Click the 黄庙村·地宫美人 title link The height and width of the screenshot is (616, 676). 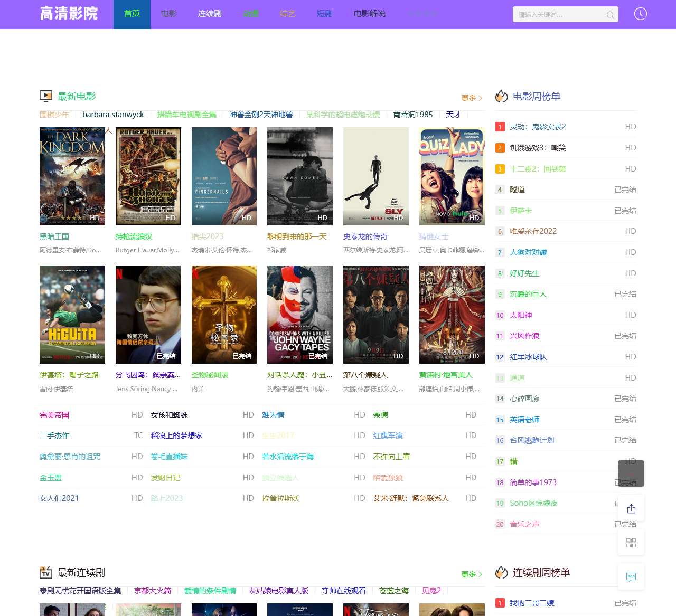click(446, 375)
